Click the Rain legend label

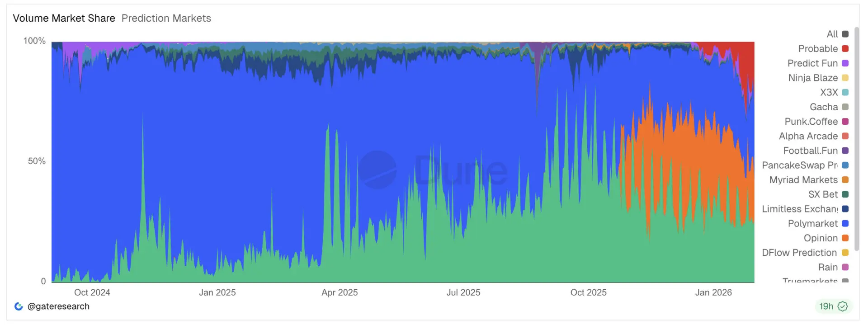pos(828,267)
